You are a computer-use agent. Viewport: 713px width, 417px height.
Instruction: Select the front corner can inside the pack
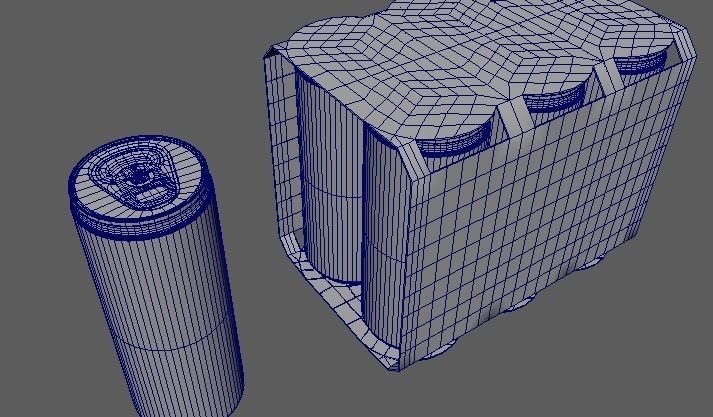click(384, 236)
